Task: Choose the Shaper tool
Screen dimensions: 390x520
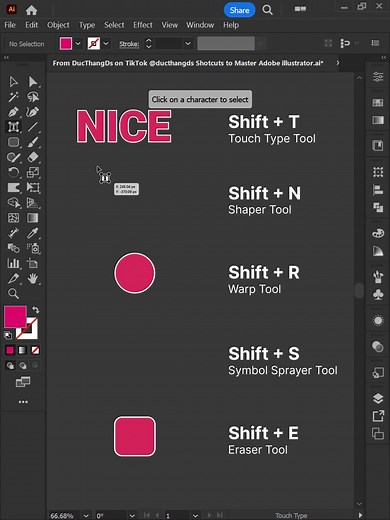Action: click(13, 157)
